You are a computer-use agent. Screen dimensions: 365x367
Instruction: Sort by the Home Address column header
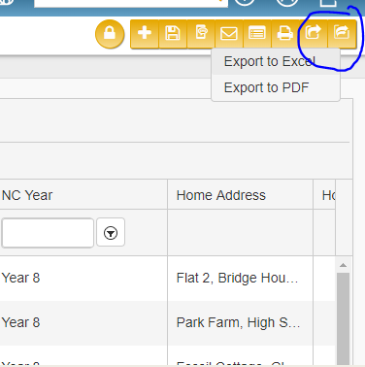(x=221, y=195)
